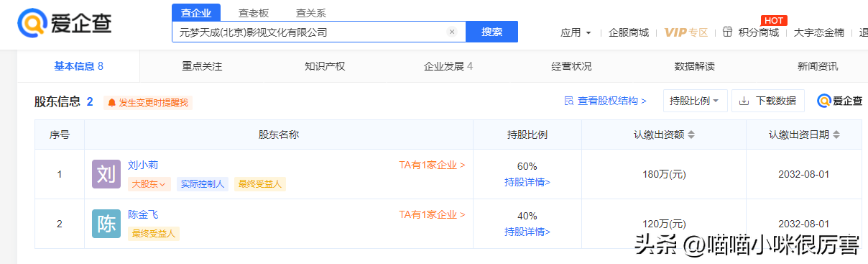Viewport: 868px width, 264px height.
Task: Click the 搜索 button
Action: point(492,32)
